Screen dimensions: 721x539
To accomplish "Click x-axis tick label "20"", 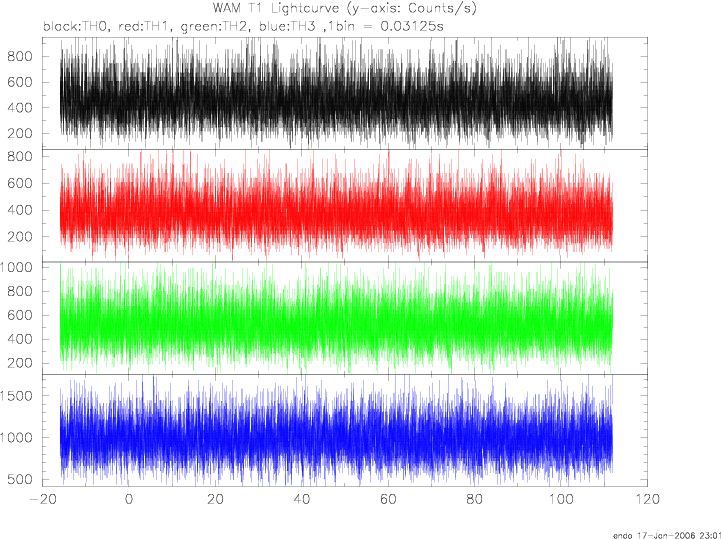I will 215,499.
